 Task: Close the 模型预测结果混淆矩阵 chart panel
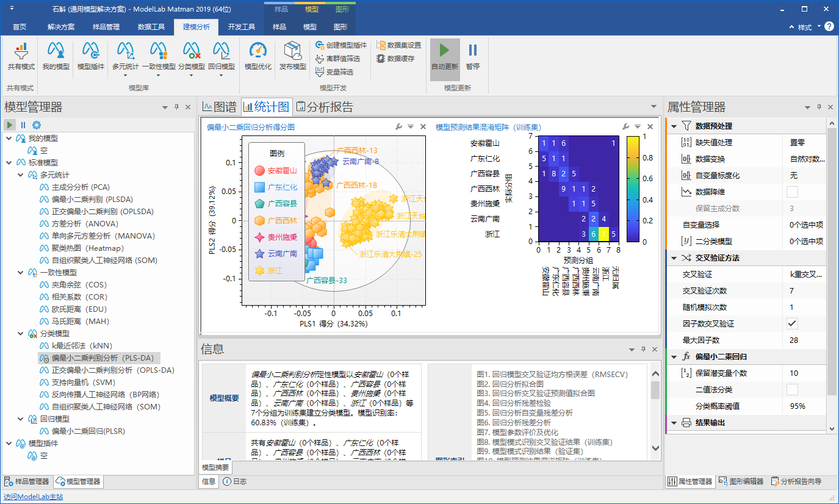tap(650, 127)
